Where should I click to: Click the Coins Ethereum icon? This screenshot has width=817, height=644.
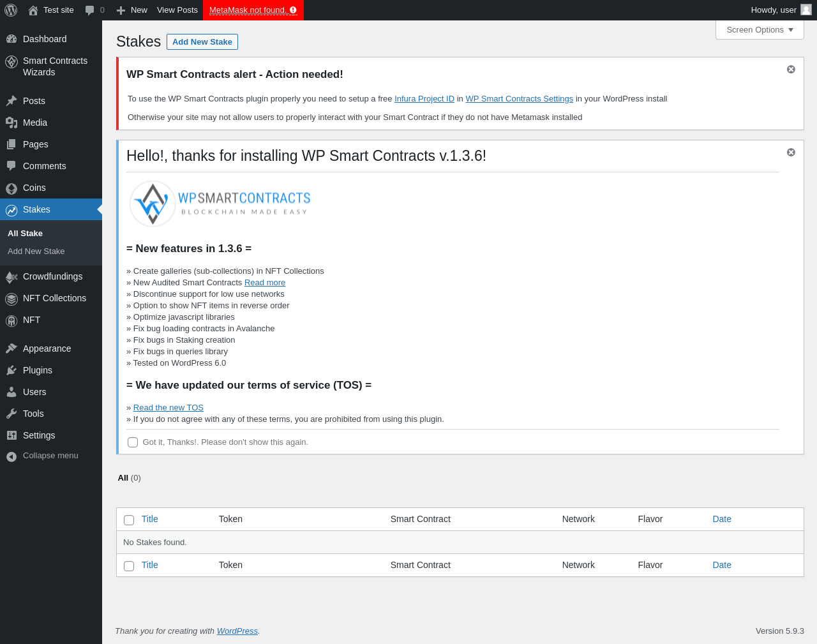[x=11, y=188]
